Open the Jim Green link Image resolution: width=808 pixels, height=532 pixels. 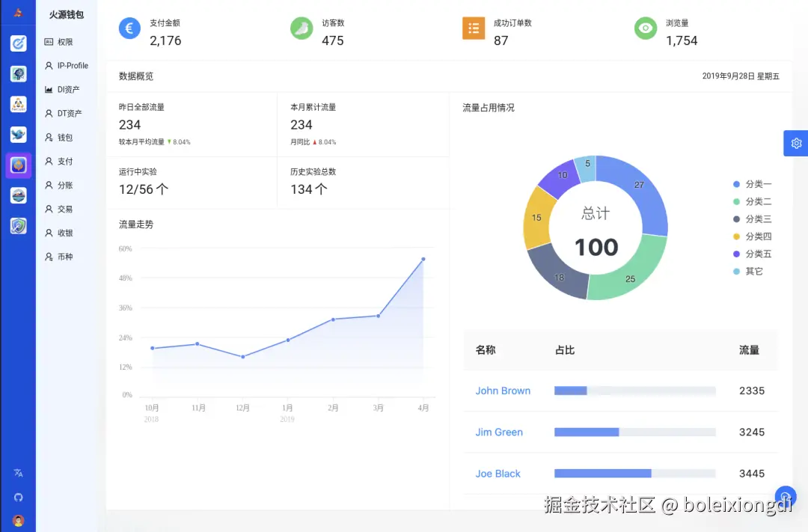[x=499, y=432]
